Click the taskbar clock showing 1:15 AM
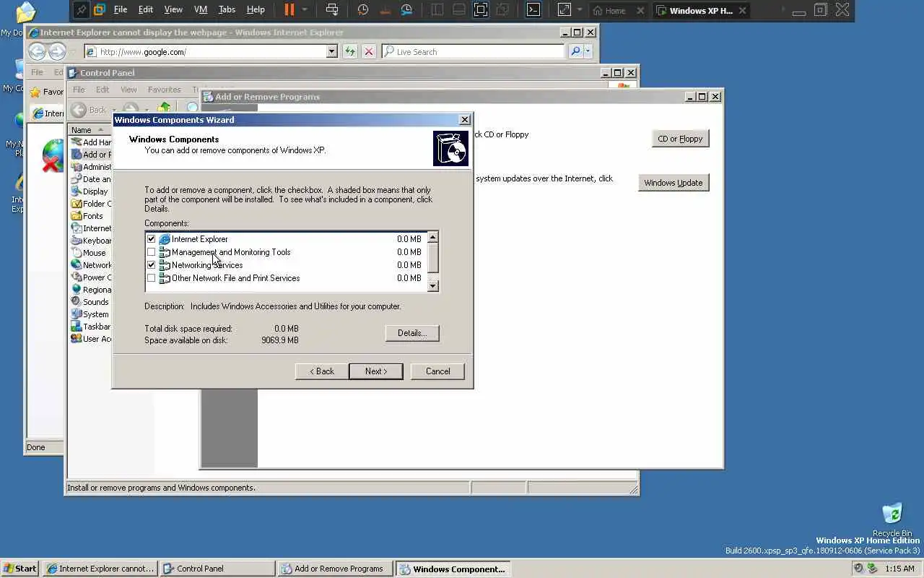 click(x=899, y=569)
